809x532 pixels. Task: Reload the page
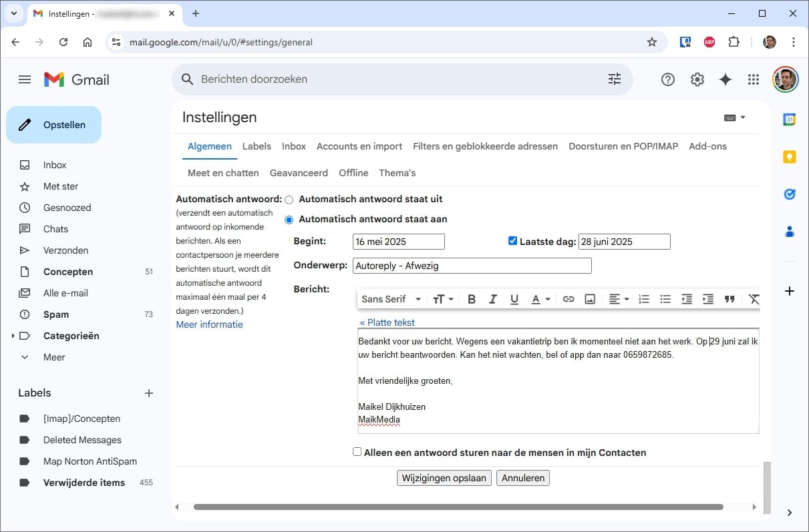(x=63, y=42)
